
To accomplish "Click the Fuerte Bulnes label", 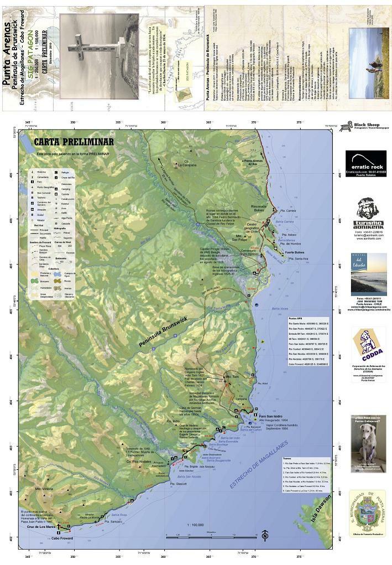I will click(295, 252).
